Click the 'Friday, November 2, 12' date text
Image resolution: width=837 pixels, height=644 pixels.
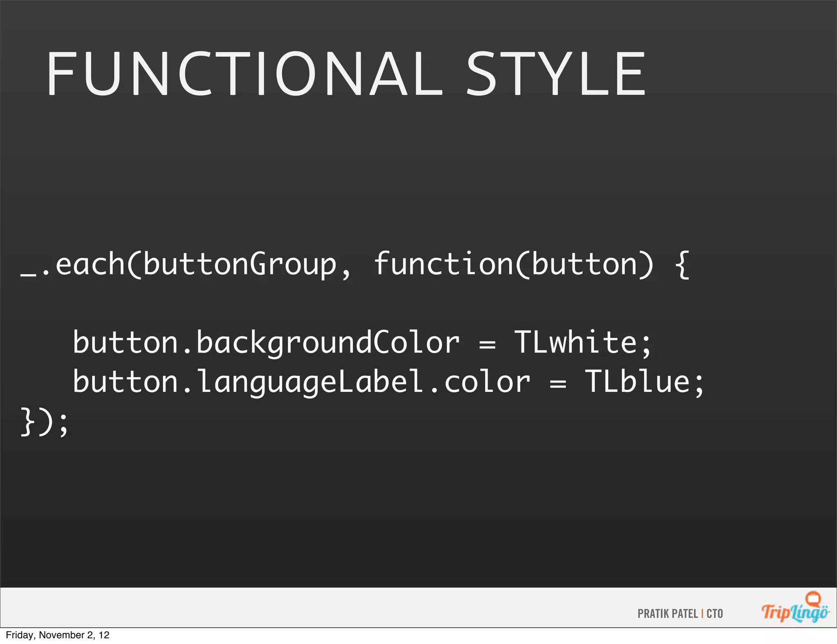tap(58, 635)
